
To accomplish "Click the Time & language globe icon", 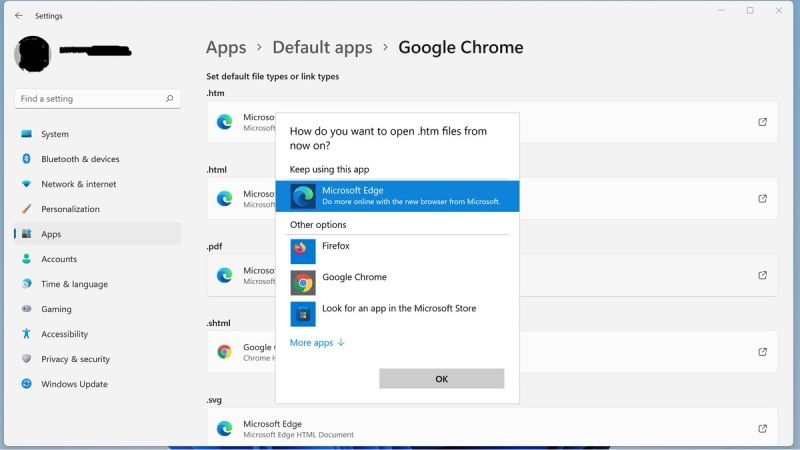I will 27,284.
